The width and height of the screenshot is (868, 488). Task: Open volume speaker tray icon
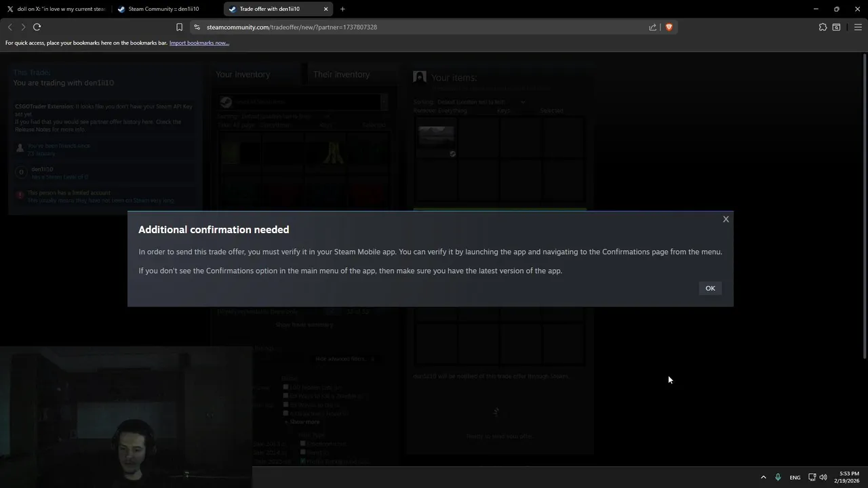pyautogui.click(x=823, y=477)
